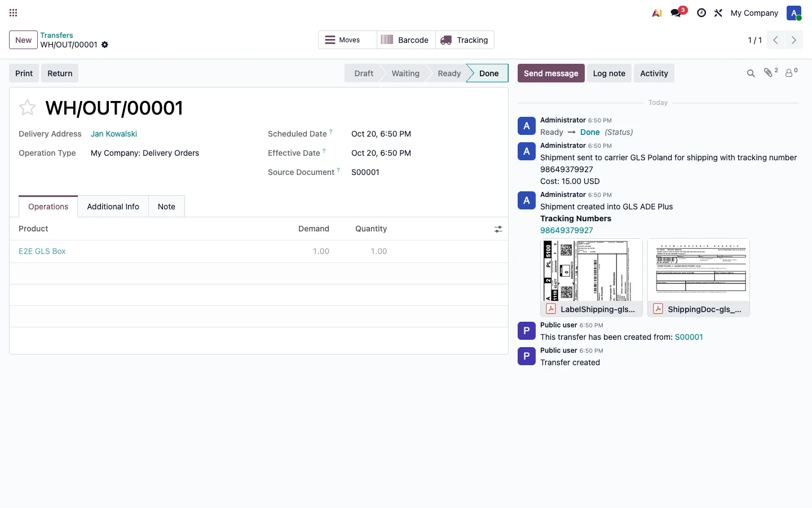Go to the previous record arrow
The width and height of the screenshot is (812, 508).
click(x=776, y=40)
